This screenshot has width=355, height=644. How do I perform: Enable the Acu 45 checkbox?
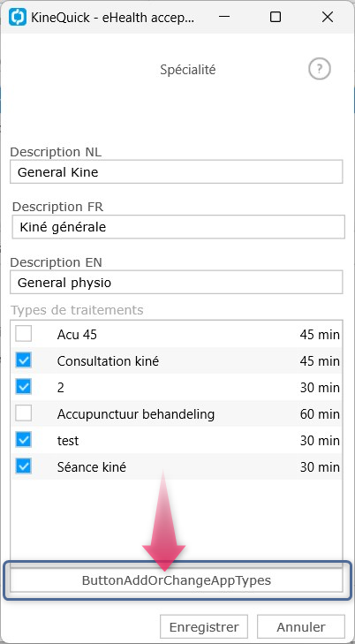(23, 334)
